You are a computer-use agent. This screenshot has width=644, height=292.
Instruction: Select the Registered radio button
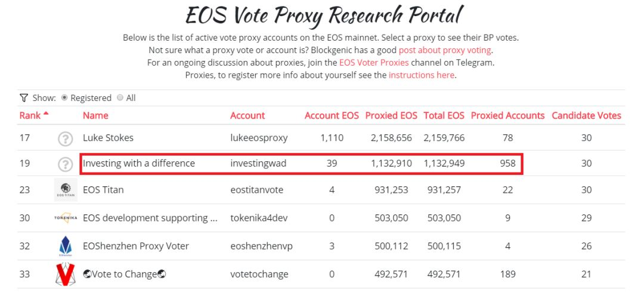click(x=64, y=98)
